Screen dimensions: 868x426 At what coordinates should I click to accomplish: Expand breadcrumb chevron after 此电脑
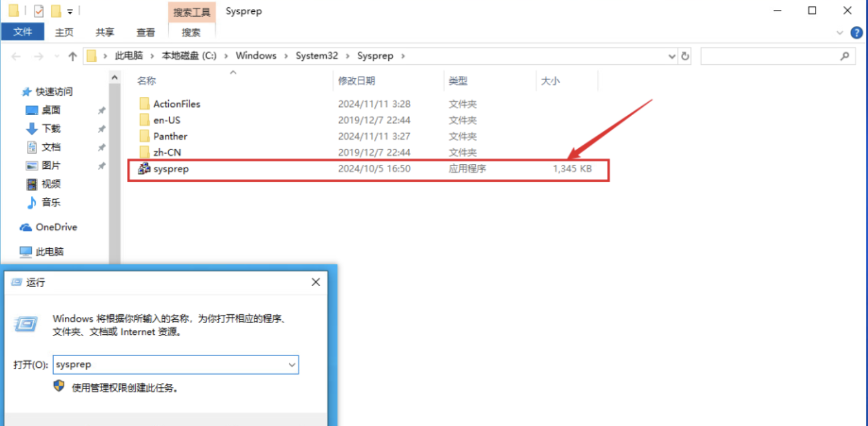(x=152, y=56)
